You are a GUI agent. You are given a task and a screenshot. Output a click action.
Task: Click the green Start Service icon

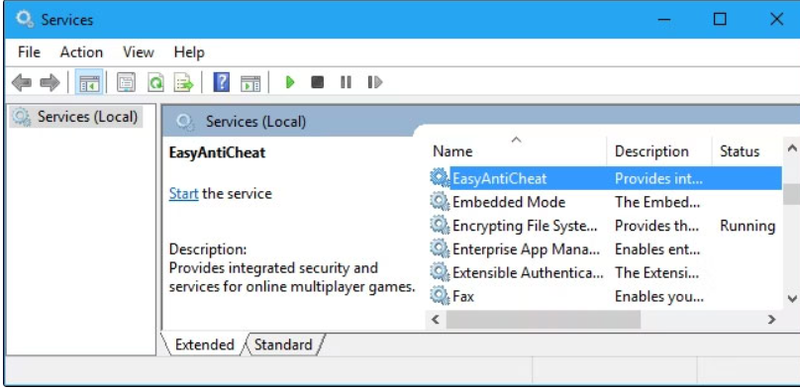(x=290, y=82)
